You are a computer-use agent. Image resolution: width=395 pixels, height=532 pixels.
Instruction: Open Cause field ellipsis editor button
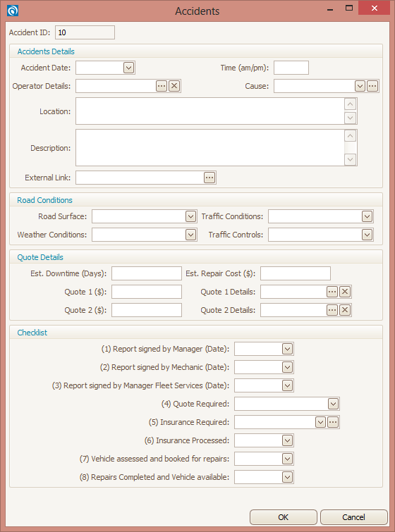coord(372,86)
